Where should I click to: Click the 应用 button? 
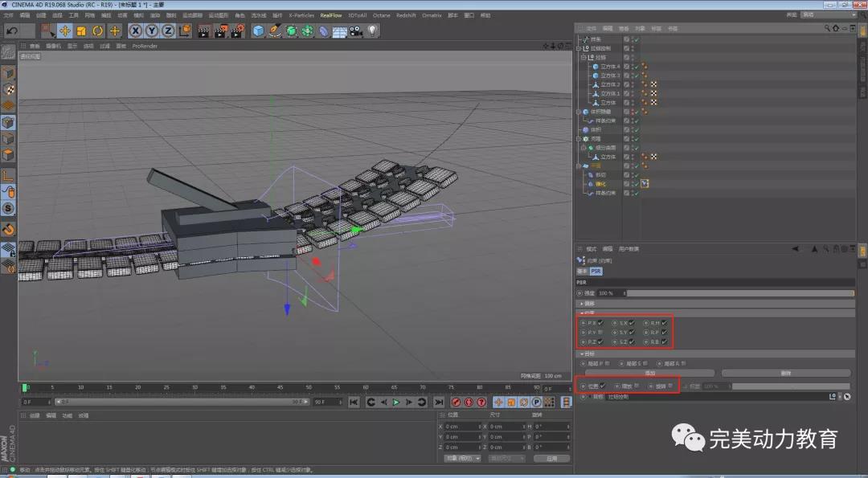pos(551,458)
